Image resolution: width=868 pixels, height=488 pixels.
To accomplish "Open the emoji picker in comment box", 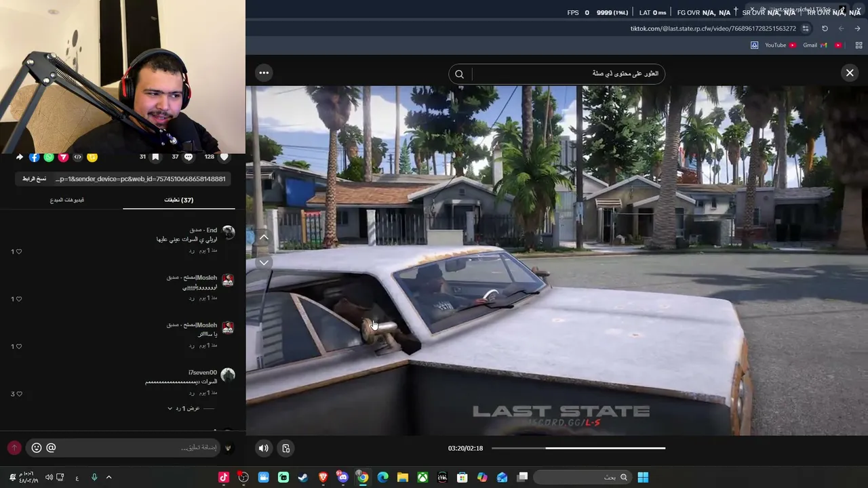I will [37, 448].
